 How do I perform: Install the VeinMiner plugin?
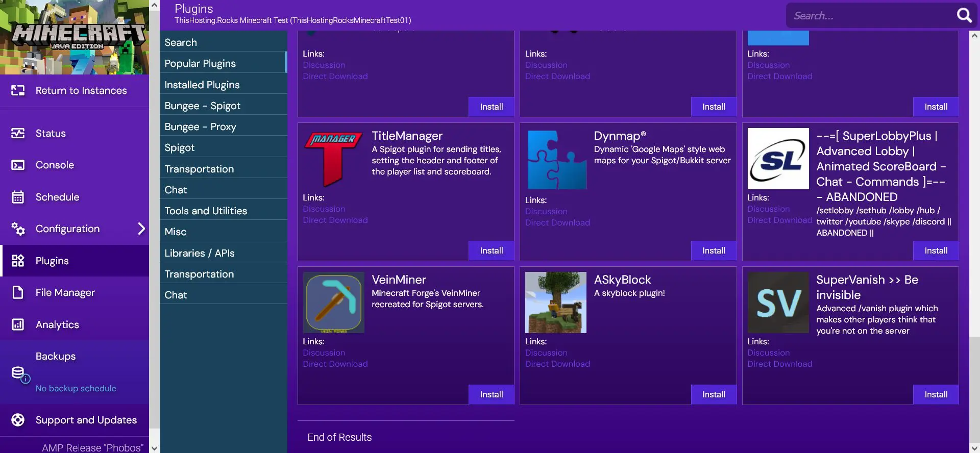(491, 394)
